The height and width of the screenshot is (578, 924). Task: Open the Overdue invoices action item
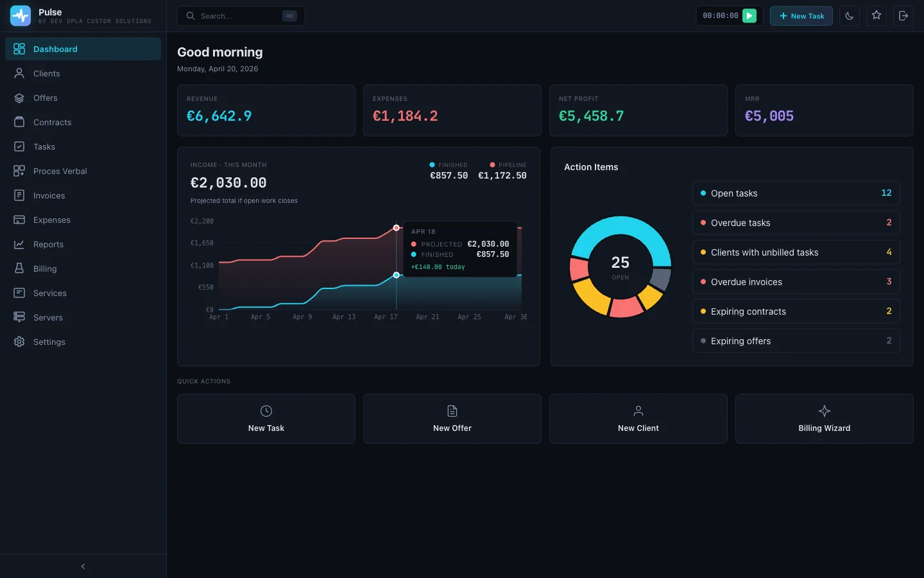tap(796, 282)
